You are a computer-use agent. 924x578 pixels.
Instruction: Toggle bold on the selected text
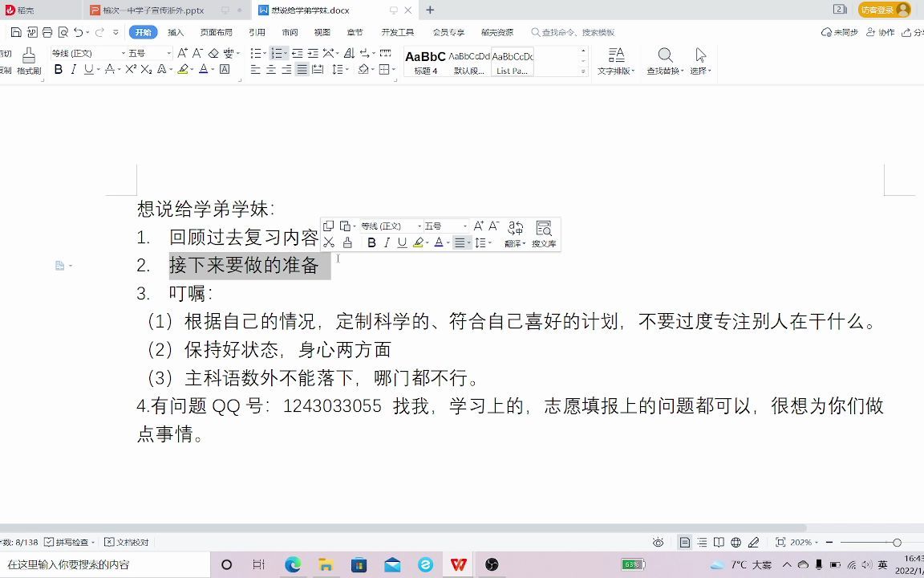coord(59,70)
